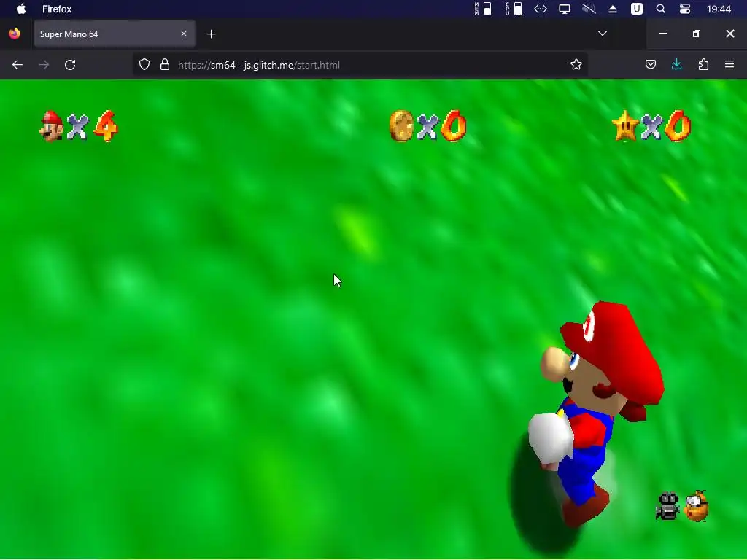The height and width of the screenshot is (560, 747).
Task: Open Spotlight search
Action: coord(661,9)
